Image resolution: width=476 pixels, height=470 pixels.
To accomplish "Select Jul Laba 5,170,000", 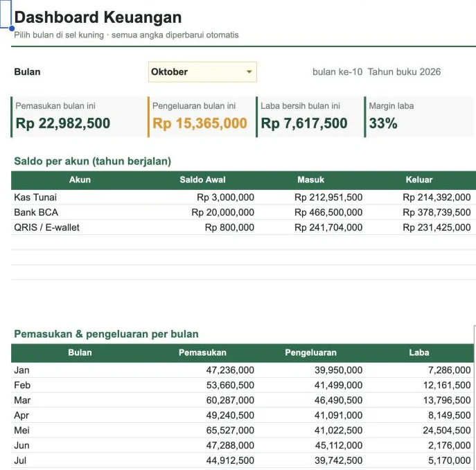I will 449,460.
